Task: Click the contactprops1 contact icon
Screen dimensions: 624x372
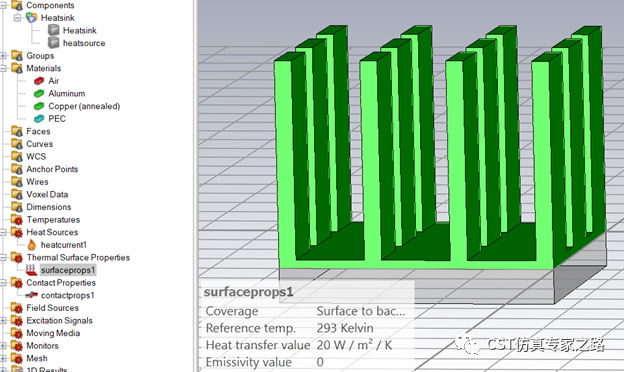Action: click(x=31, y=295)
